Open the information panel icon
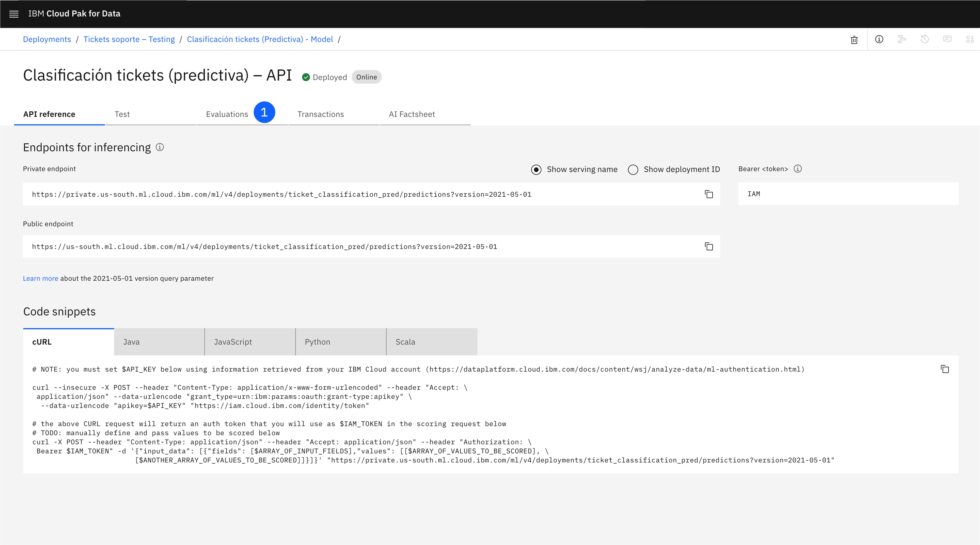Viewport: 980px width, 545px height. pos(879,39)
